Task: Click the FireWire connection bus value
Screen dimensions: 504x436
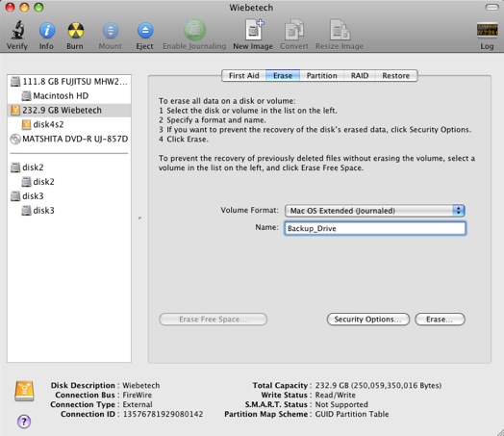Action: tap(138, 395)
